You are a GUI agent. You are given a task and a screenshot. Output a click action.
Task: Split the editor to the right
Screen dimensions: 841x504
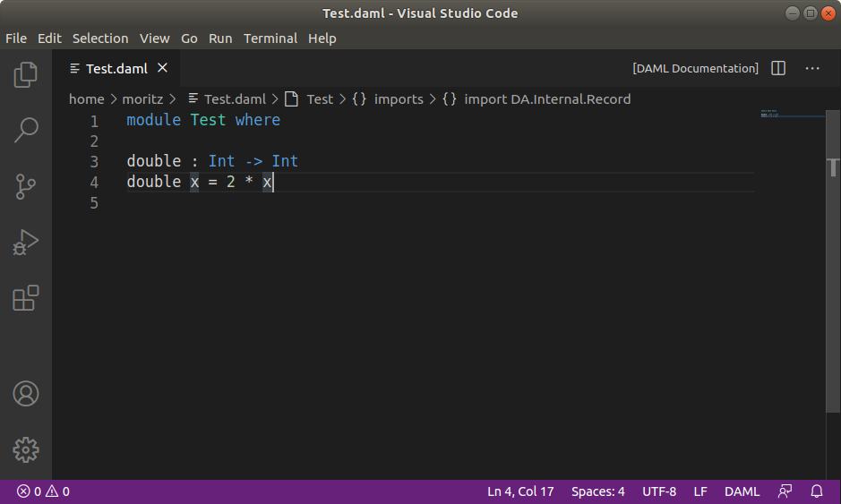(x=778, y=69)
